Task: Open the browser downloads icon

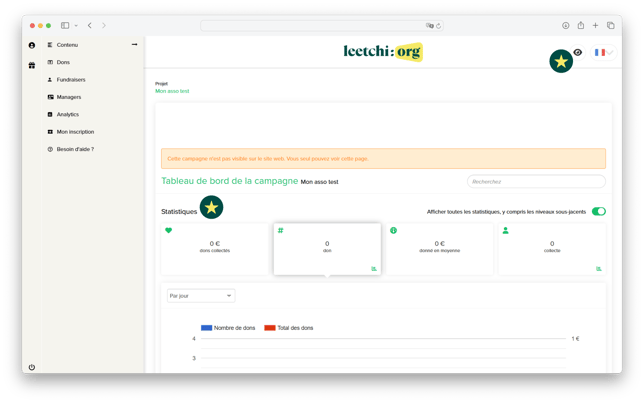Action: pos(566,25)
